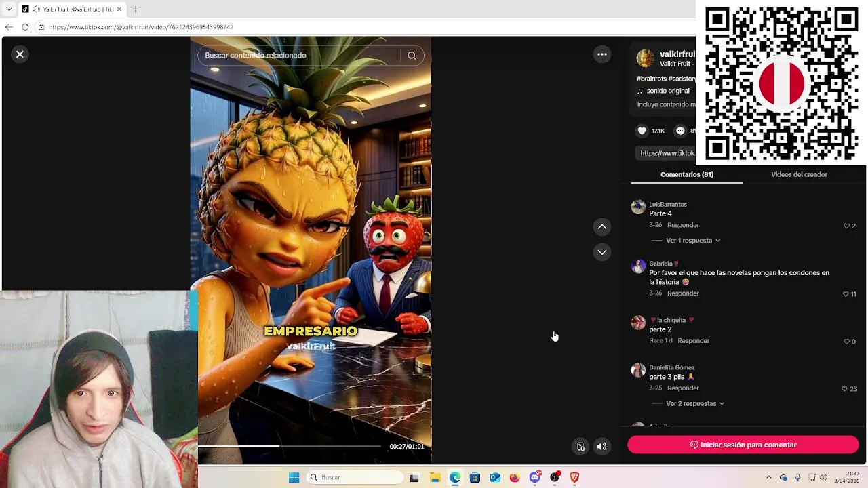Open Windows Start menu

294,477
